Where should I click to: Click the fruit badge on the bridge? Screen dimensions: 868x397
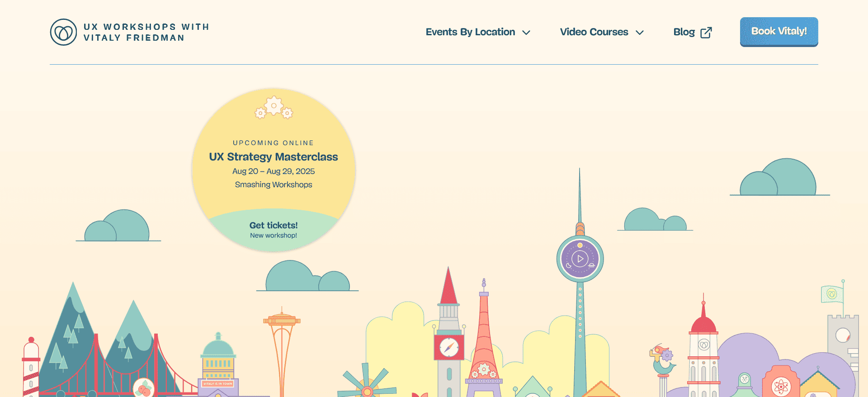click(144, 388)
